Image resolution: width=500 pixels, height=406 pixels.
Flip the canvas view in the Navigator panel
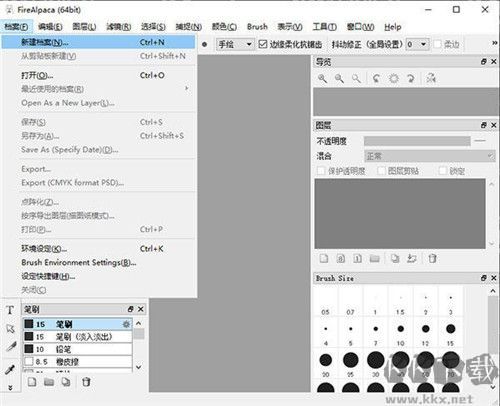coord(431,79)
